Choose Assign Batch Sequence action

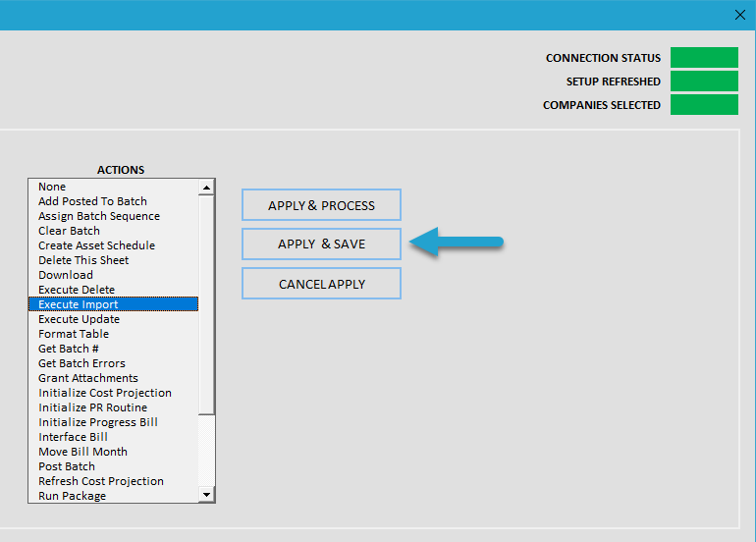[x=113, y=216]
